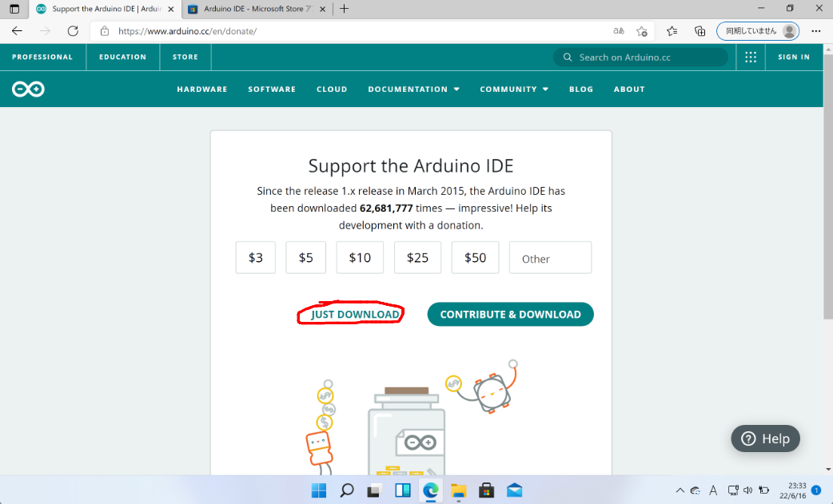Click the profile not syncing button
This screenshot has width=833, height=504.
[x=758, y=31]
